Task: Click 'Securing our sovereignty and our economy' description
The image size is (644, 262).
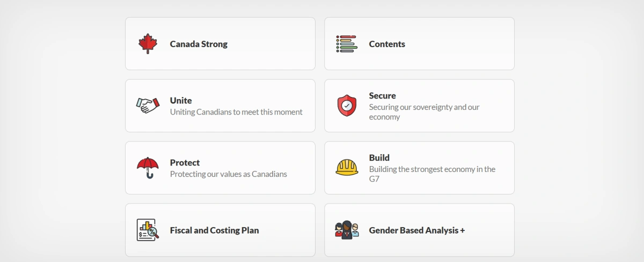Action: click(425, 112)
